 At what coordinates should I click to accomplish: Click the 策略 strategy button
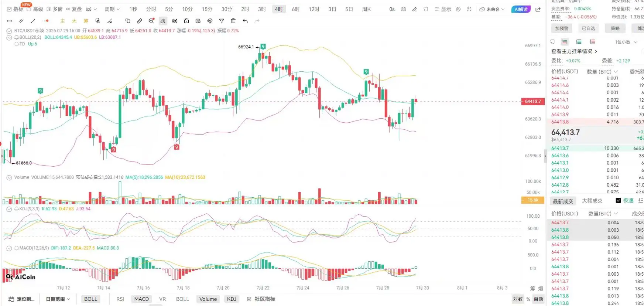coord(615,28)
